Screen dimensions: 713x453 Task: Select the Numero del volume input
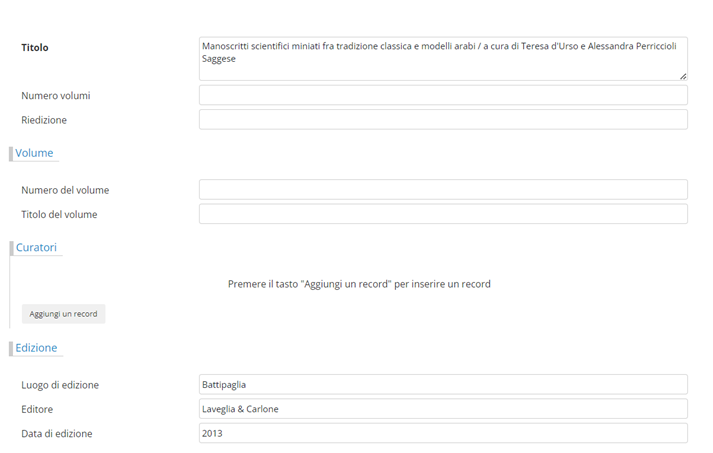(x=443, y=190)
